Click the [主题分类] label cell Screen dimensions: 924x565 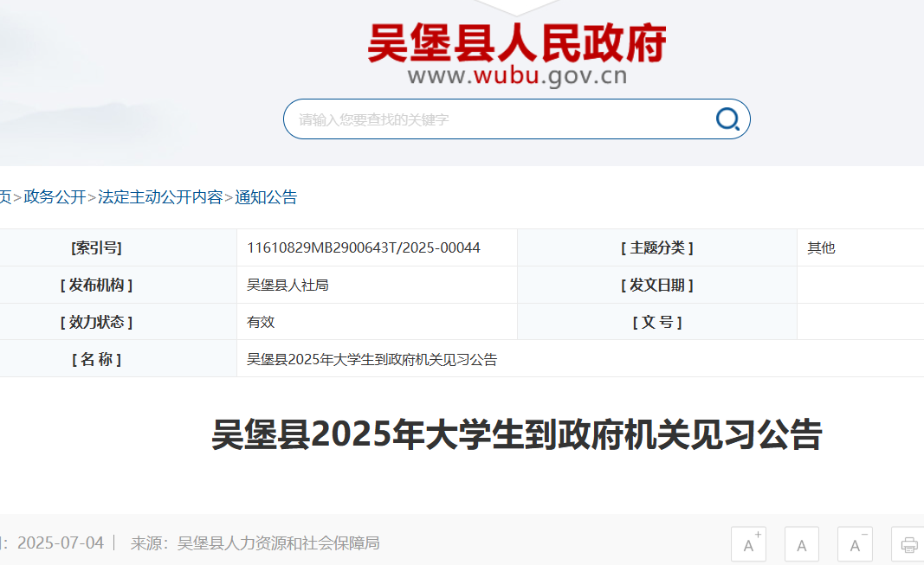pos(657,247)
